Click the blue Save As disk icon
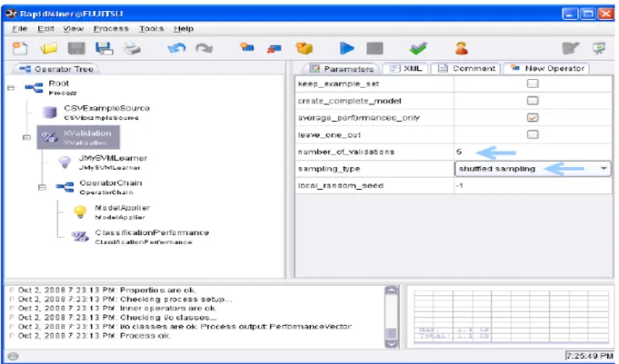 [x=105, y=48]
